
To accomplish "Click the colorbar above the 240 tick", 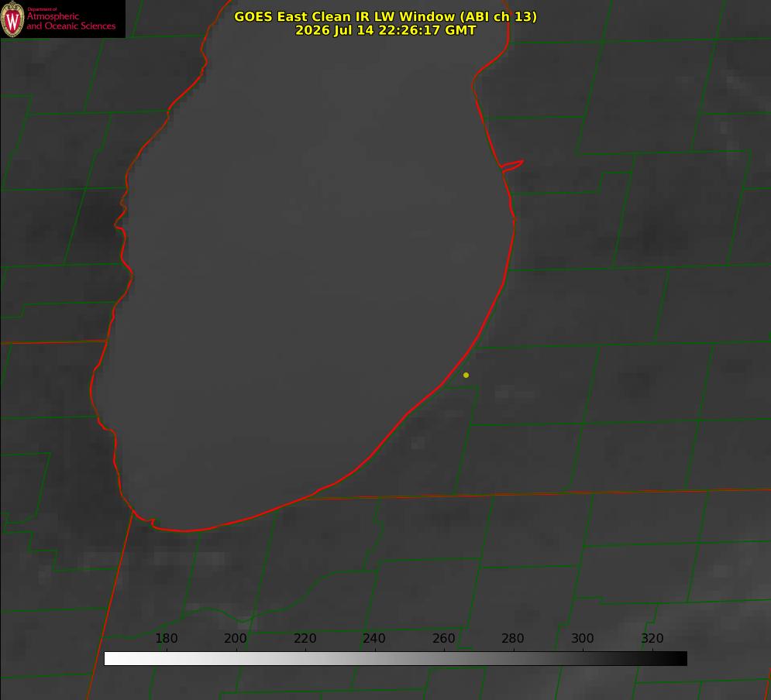I will click(375, 659).
